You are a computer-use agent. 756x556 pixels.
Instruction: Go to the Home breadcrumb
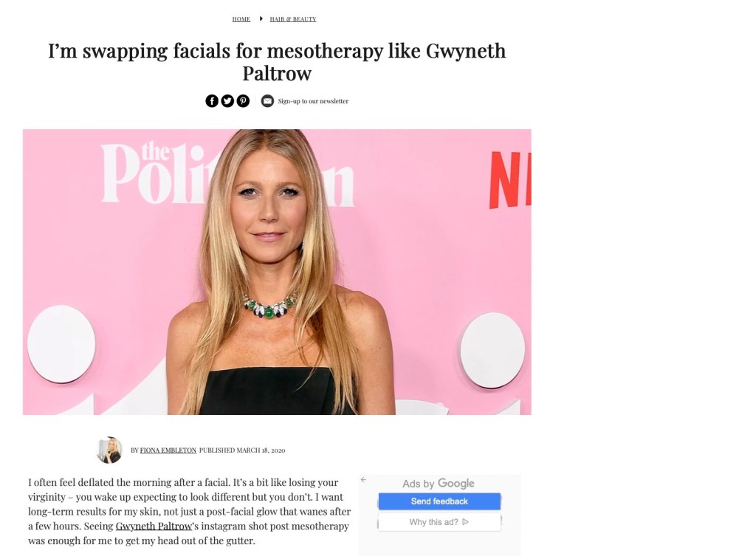pos(241,19)
